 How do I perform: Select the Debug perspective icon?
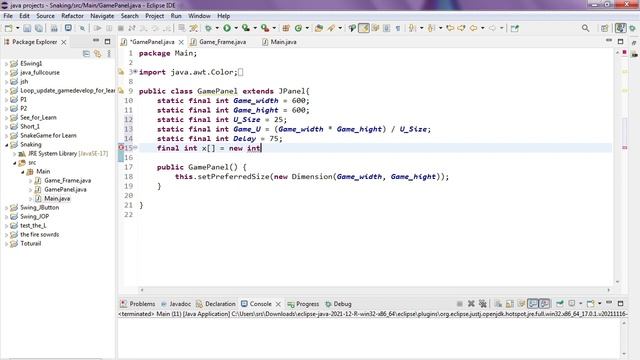[633, 28]
